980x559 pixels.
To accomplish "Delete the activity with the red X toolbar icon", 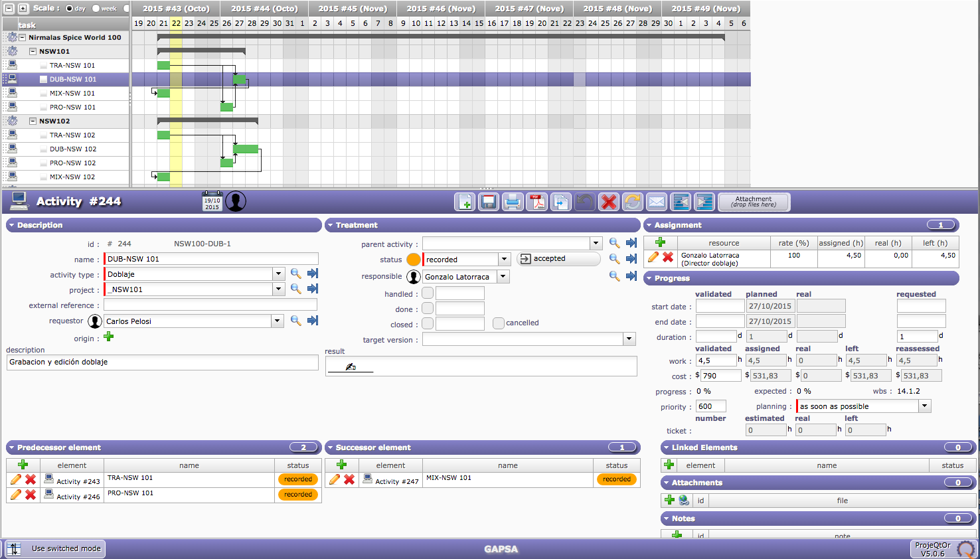I will [x=609, y=202].
